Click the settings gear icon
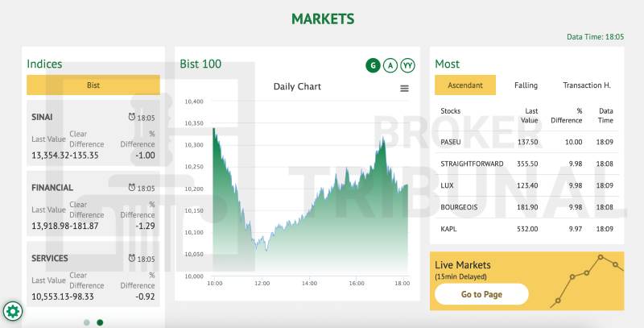 tap(13, 310)
